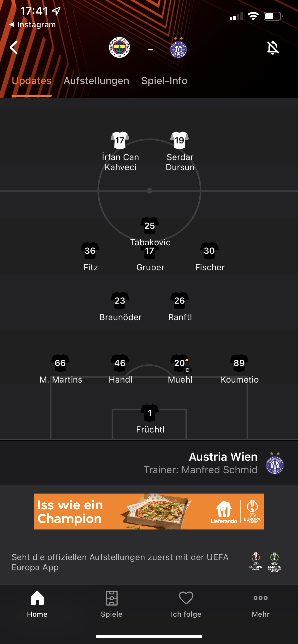Tap Tabakovic's number 25 shirt
298x644 pixels.
point(149,226)
